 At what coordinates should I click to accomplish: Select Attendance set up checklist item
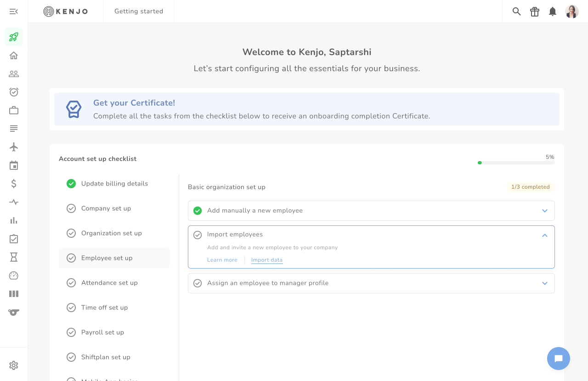tap(109, 283)
